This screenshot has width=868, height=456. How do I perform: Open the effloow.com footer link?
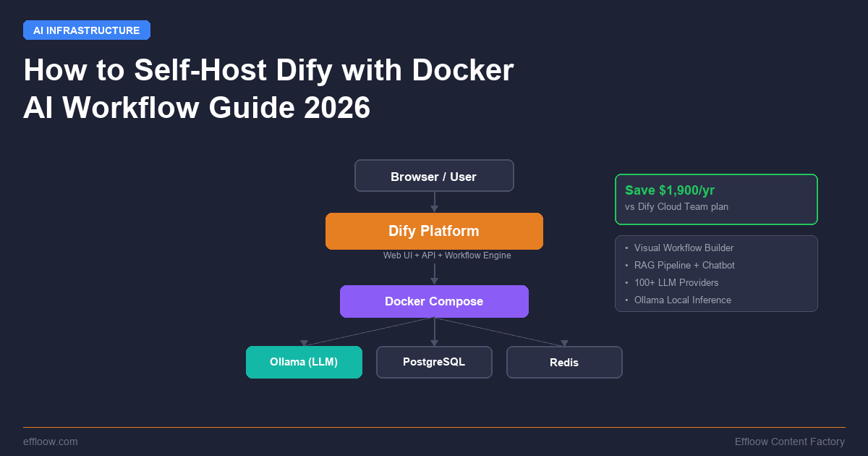(x=50, y=441)
